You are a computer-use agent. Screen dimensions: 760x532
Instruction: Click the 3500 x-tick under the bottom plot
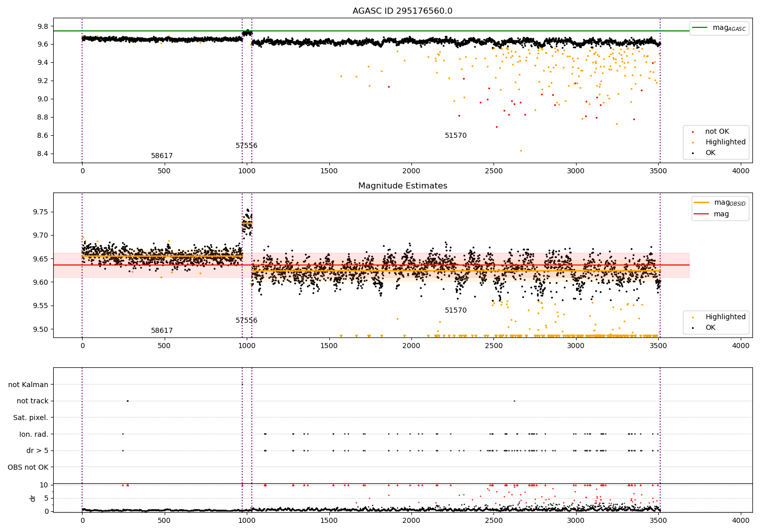[x=658, y=520]
